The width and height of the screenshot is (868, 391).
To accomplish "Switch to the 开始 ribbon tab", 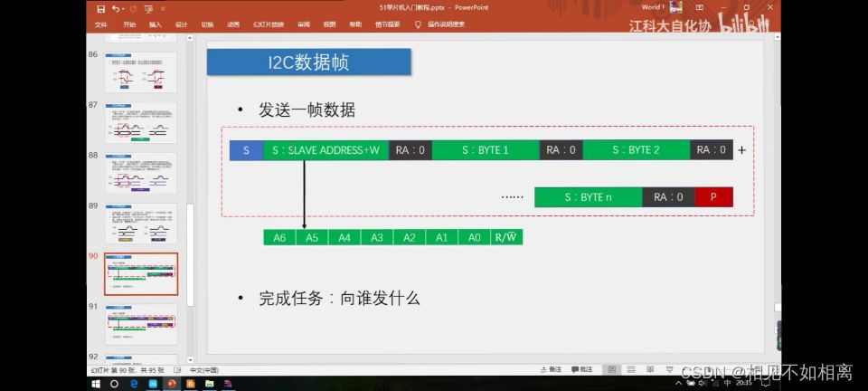I will pyautogui.click(x=129, y=24).
